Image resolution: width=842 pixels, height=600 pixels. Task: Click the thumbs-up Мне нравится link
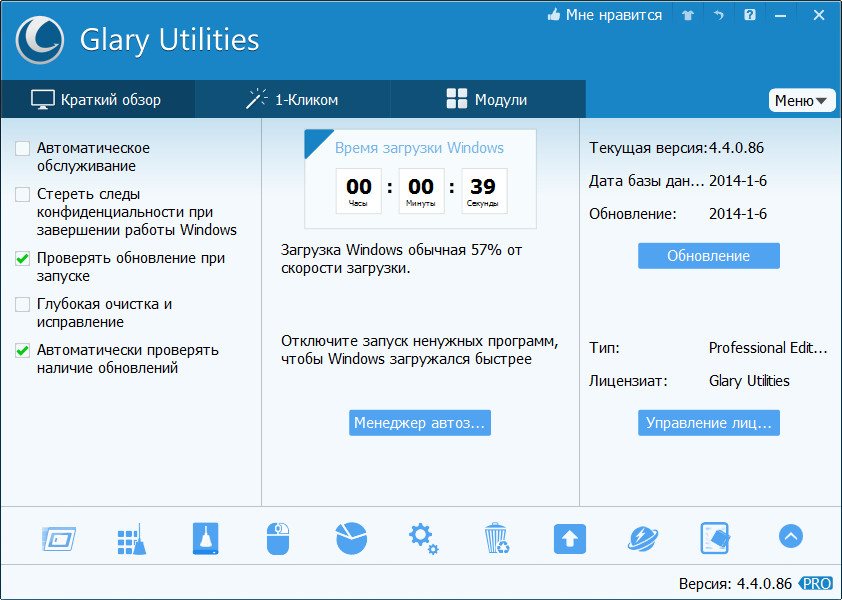pyautogui.click(x=605, y=15)
